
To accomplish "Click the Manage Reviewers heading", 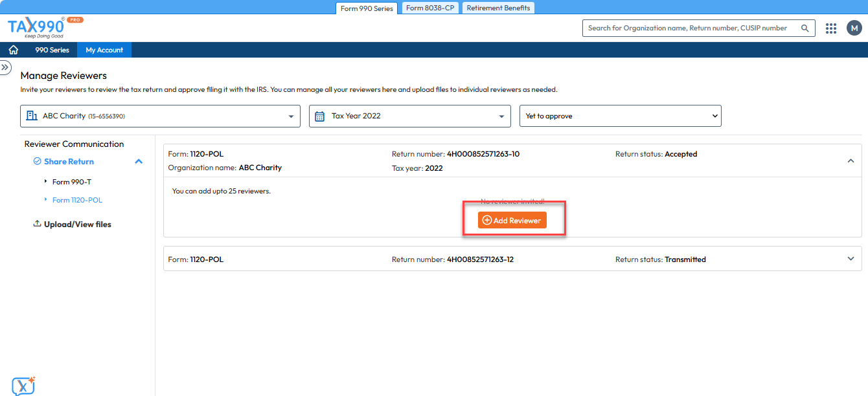I will pyautogui.click(x=63, y=76).
